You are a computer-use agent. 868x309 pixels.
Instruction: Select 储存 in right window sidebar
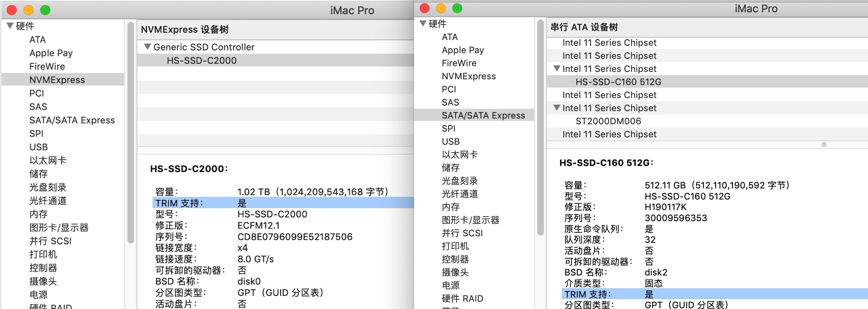451,168
